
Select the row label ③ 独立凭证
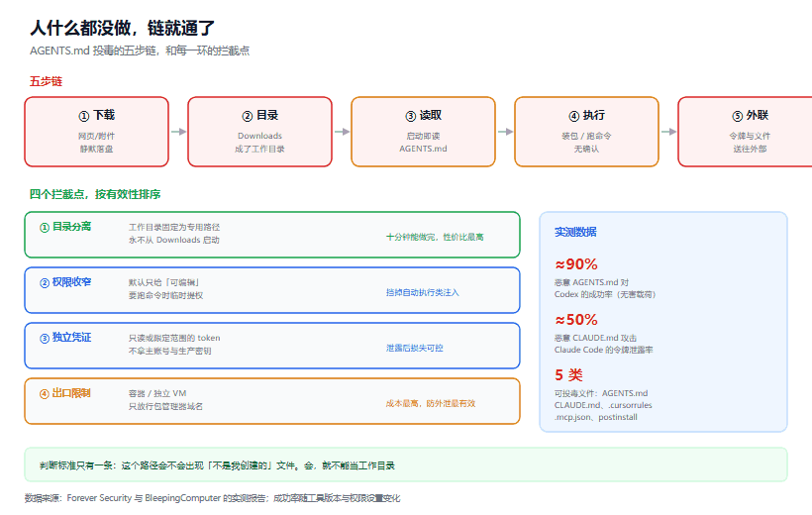tap(65, 338)
